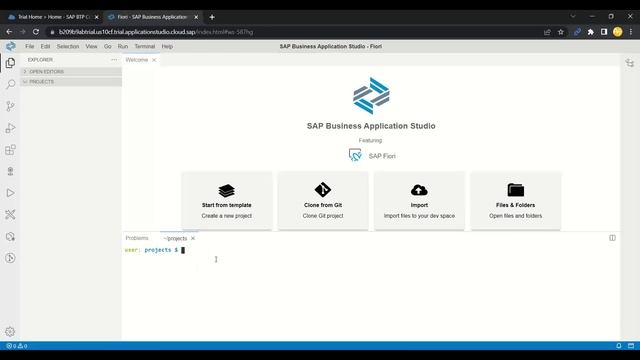Open the Search view icon
The height and width of the screenshot is (360, 640).
[x=10, y=84]
